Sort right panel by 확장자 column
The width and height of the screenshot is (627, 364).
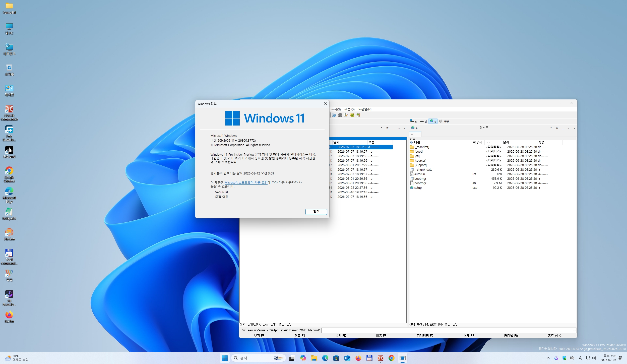click(x=478, y=142)
